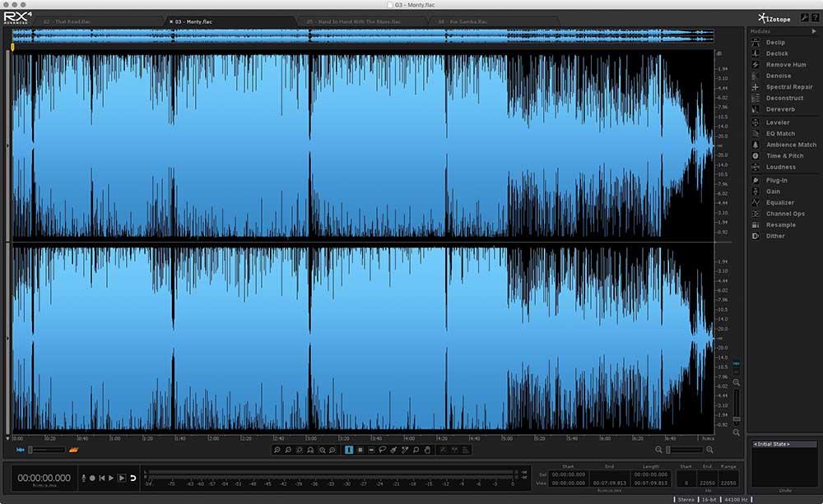823x504 pixels.
Task: Open the Deconstruct module
Action: (x=784, y=98)
